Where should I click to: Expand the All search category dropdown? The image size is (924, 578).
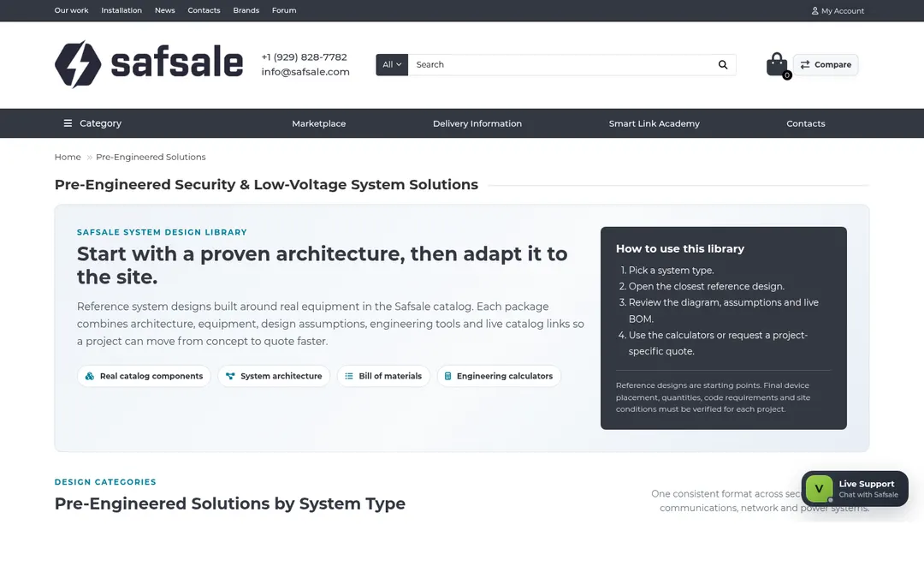click(392, 65)
